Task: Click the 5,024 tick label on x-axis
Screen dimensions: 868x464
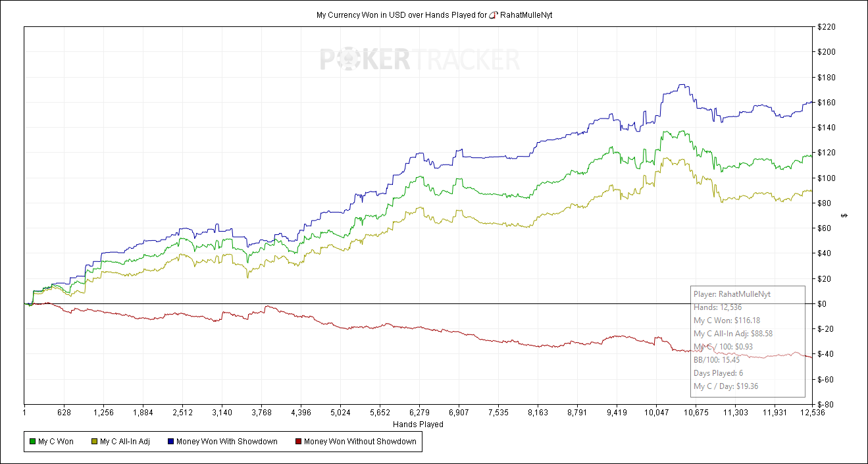Action: [340, 413]
